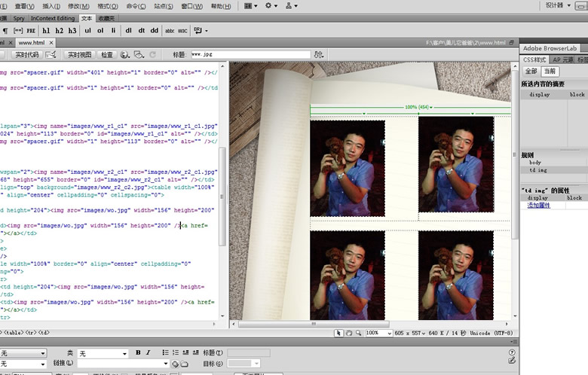Switch CSS panel to 当前 mode
The height and width of the screenshot is (375, 588).
click(550, 71)
